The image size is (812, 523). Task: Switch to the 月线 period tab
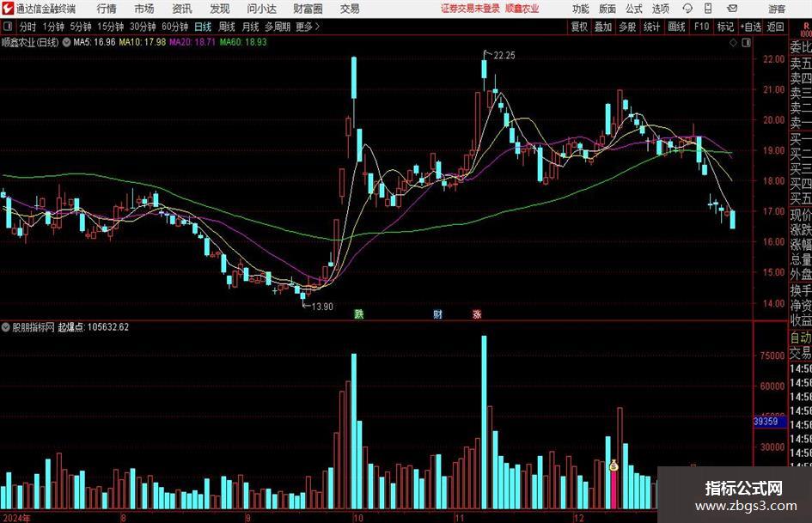pos(250,27)
